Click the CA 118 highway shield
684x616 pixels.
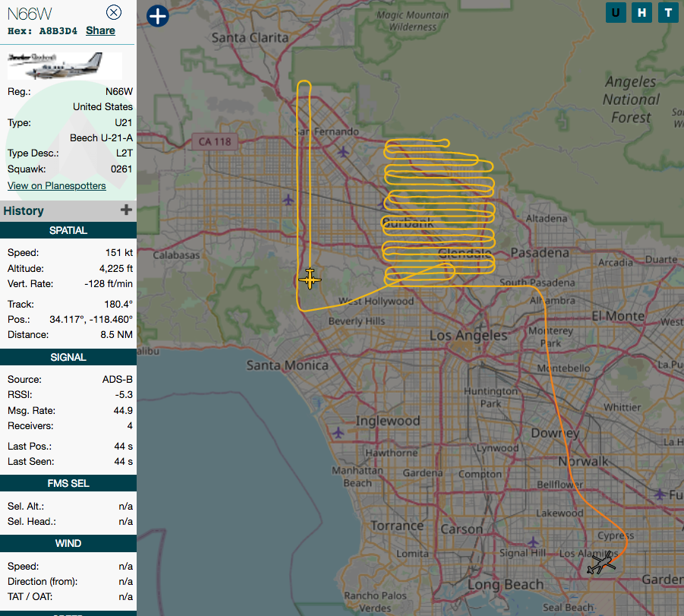tap(215, 142)
